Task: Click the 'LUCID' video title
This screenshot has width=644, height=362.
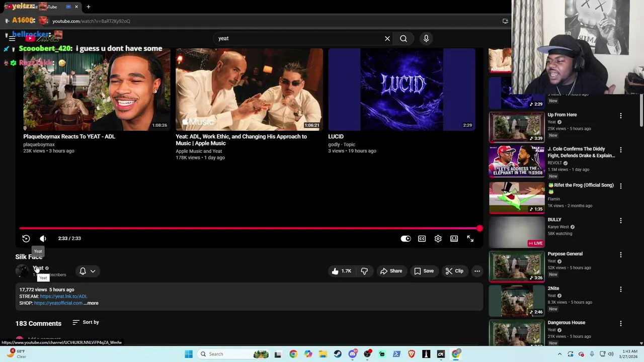Action: tap(336, 136)
